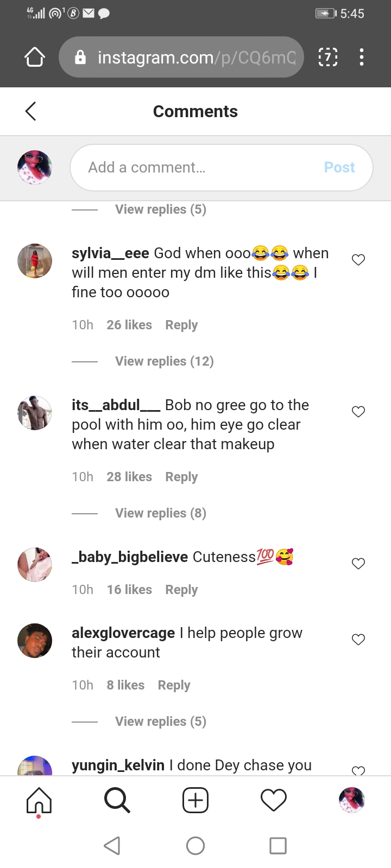391x868 pixels.
Task: Tap the browser address bar URL
Action: [195, 57]
